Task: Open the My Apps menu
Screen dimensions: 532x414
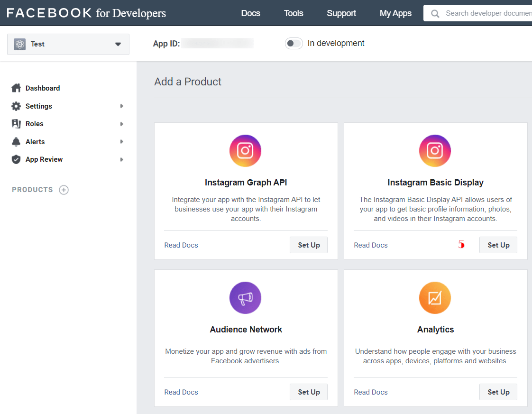Action: point(395,13)
